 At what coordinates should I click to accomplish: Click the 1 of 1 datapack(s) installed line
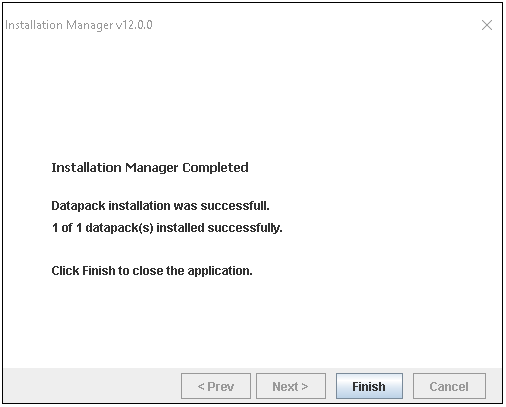coord(167,228)
